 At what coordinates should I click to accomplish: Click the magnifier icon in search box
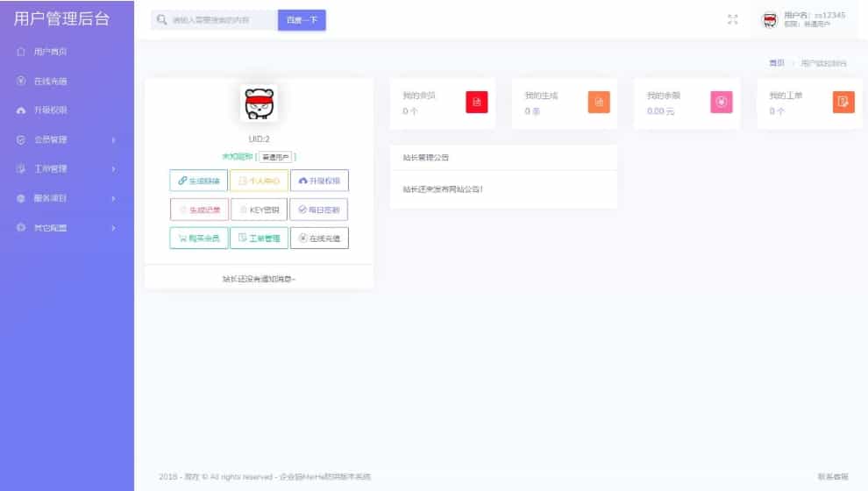tap(161, 19)
